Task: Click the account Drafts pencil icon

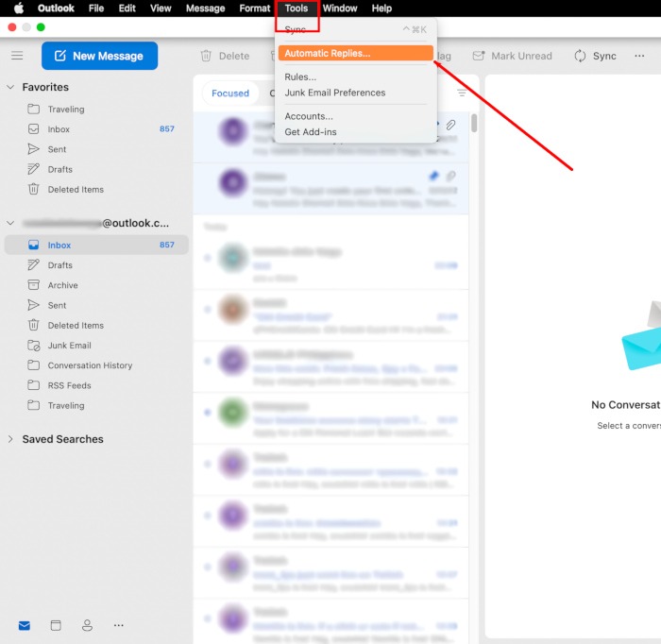Action: coord(33,264)
